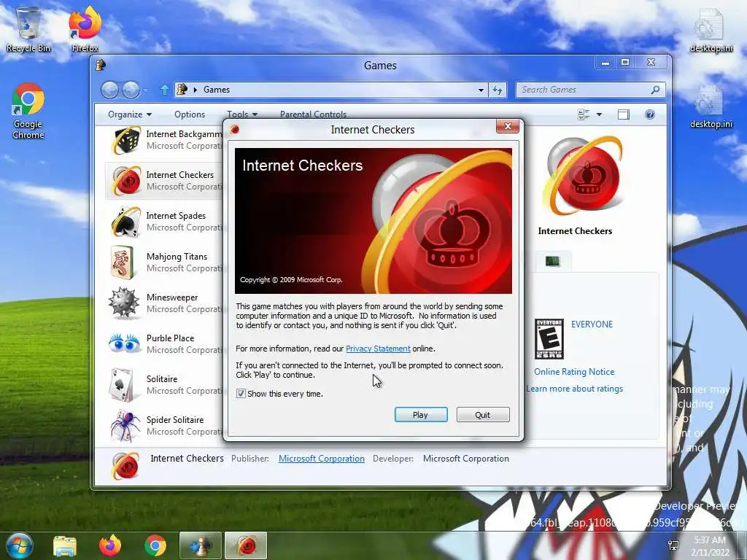747x560 pixels.
Task: Open the Privacy Statement link
Action: 378,349
